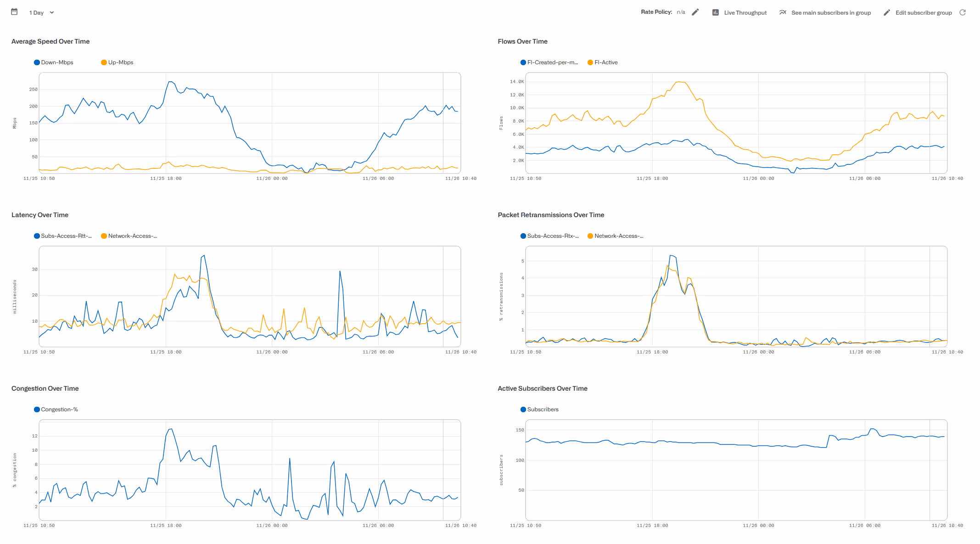Open the 1 Day period dropdown

[x=37, y=13]
